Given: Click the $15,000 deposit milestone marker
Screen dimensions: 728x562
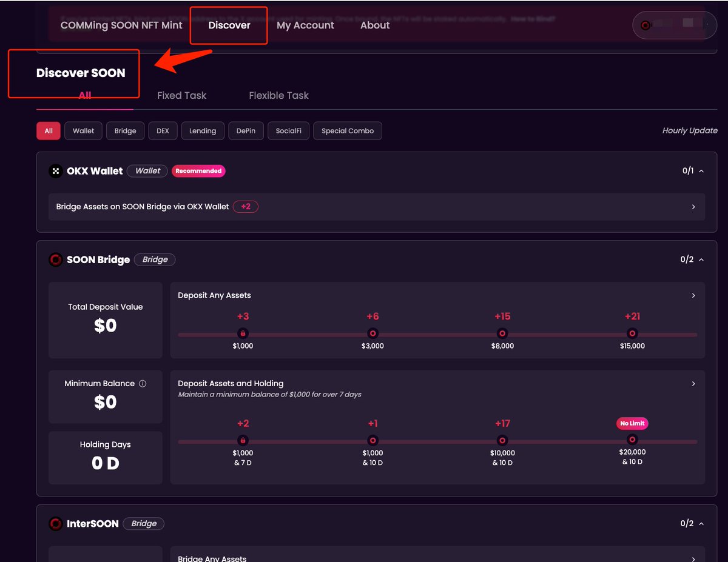Looking at the screenshot, I should pyautogui.click(x=632, y=333).
